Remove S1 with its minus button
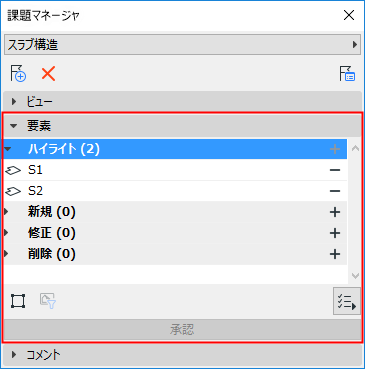 [335, 170]
